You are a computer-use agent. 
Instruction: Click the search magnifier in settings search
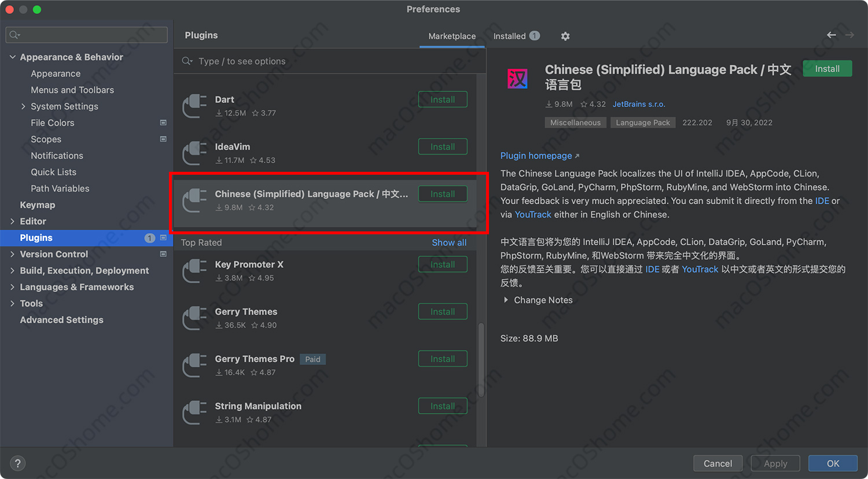(15, 35)
